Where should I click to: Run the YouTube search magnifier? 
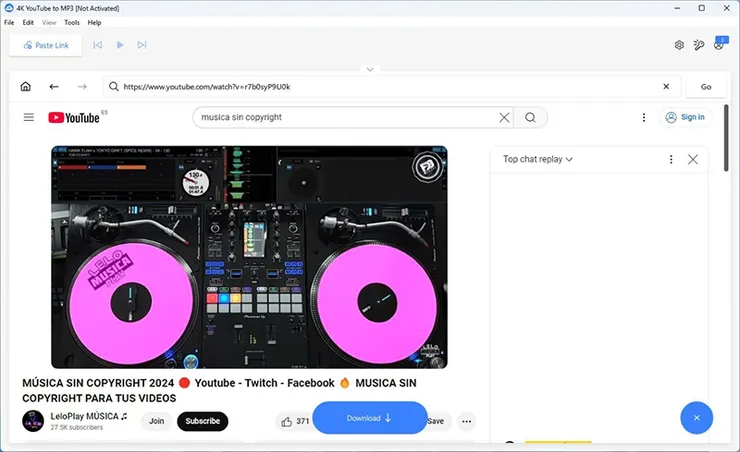coord(530,117)
